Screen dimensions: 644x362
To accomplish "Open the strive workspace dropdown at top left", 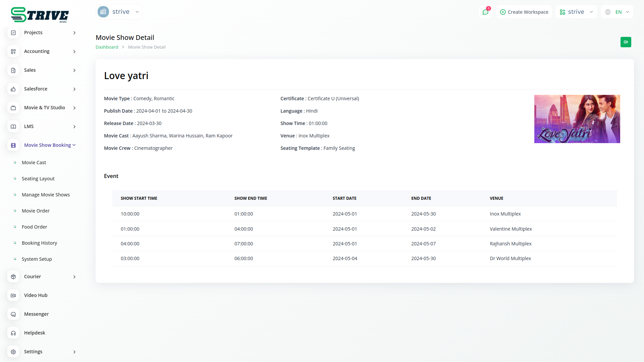I will coord(118,12).
